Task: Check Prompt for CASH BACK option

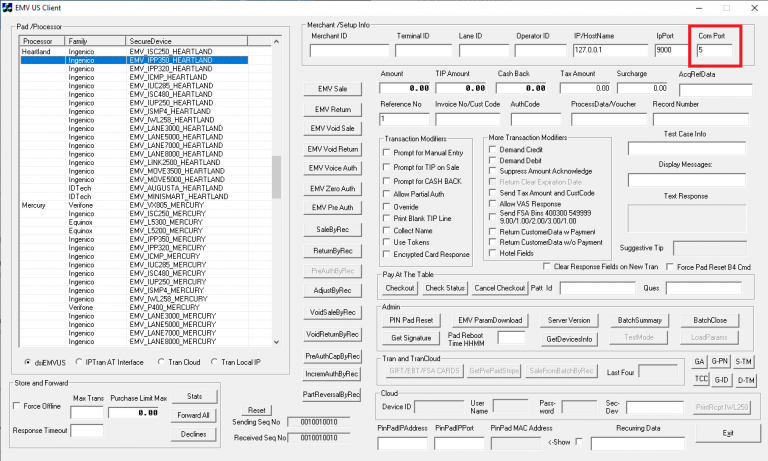Action: coord(386,181)
